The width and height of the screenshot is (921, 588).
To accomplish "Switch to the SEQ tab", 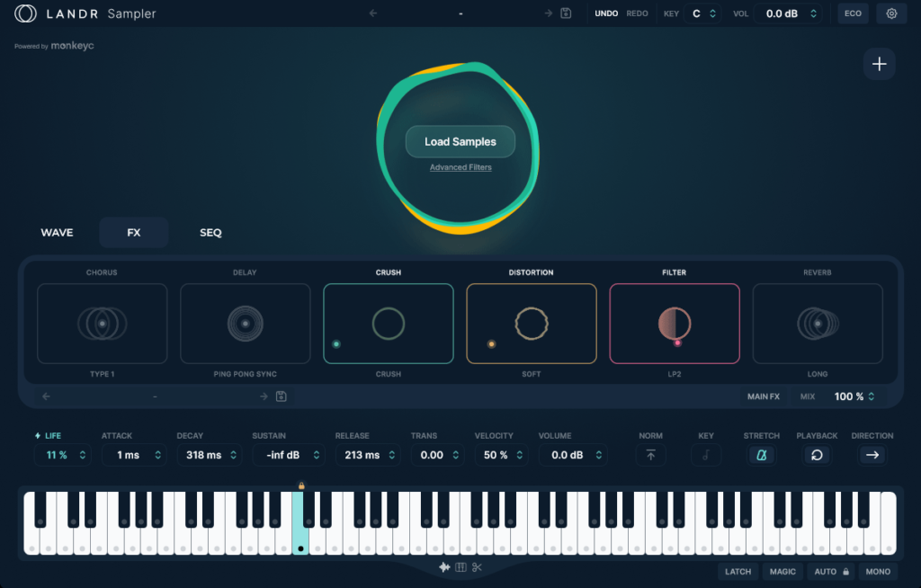I will (210, 233).
